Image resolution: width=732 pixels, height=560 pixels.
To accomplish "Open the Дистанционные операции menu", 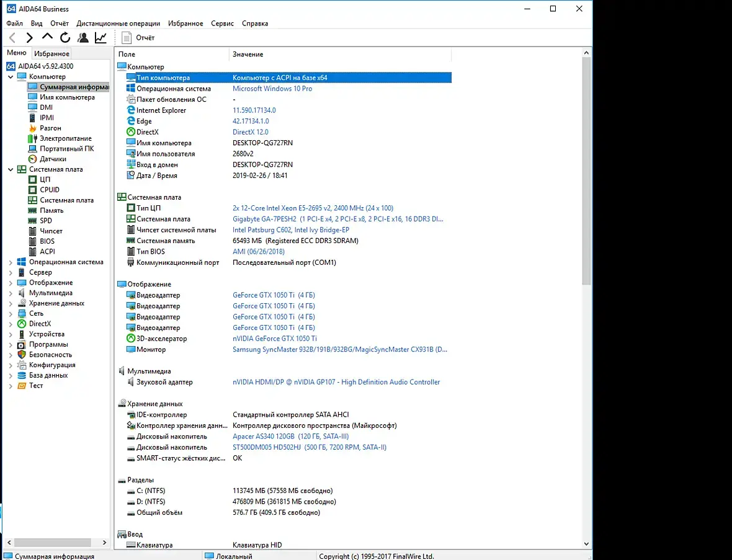I will [x=118, y=24].
